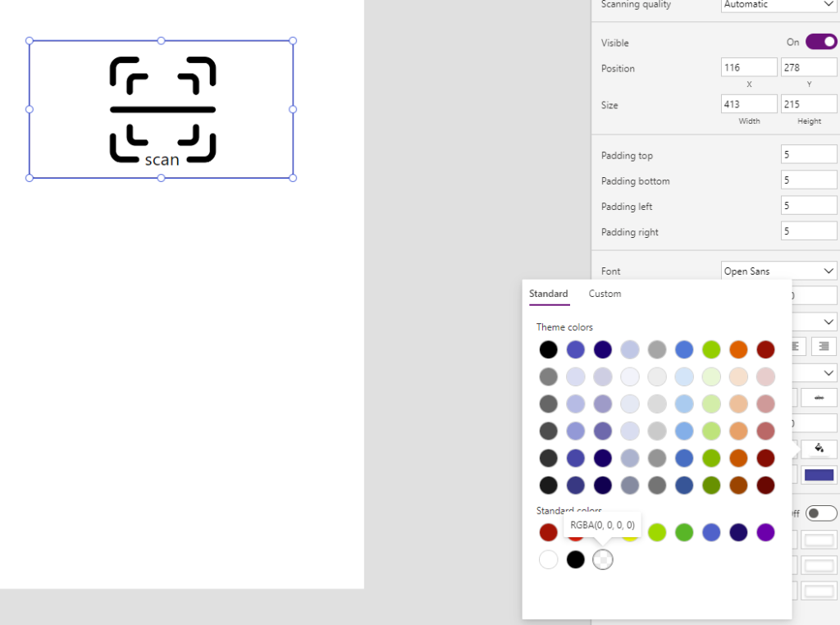This screenshot has height=625, width=840.
Task: Click the Width field showing 413
Action: [x=748, y=103]
